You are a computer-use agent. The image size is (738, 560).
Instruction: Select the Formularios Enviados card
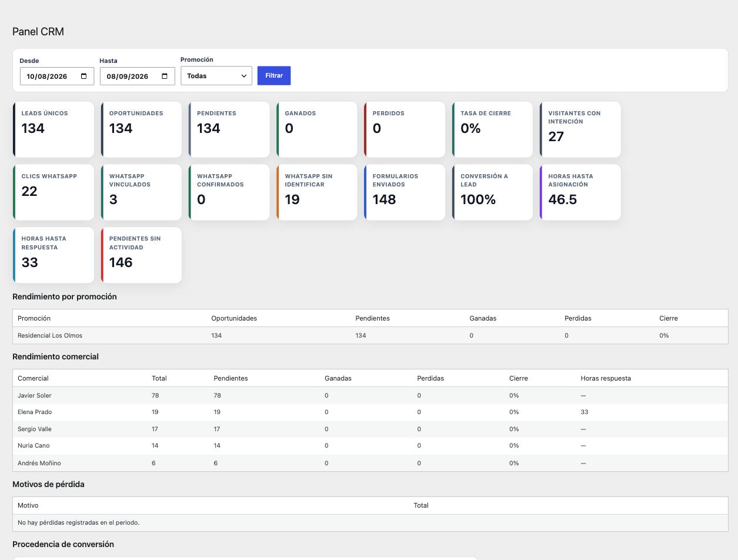point(405,192)
